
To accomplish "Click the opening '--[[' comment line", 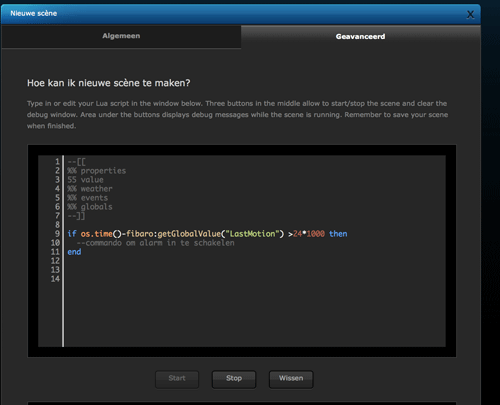I will (x=76, y=162).
